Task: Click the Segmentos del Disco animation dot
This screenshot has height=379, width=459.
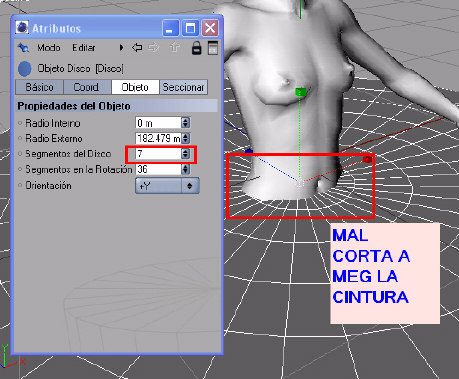Action: [x=20, y=154]
